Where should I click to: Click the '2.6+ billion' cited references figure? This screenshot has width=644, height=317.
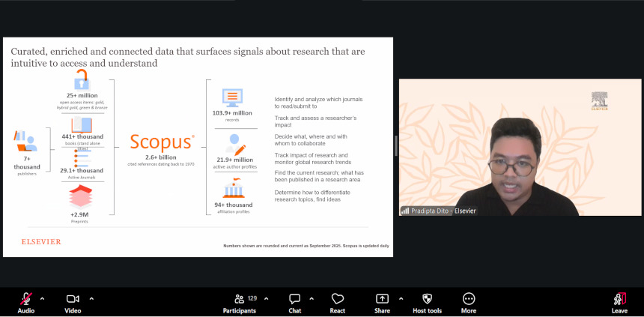click(x=160, y=157)
